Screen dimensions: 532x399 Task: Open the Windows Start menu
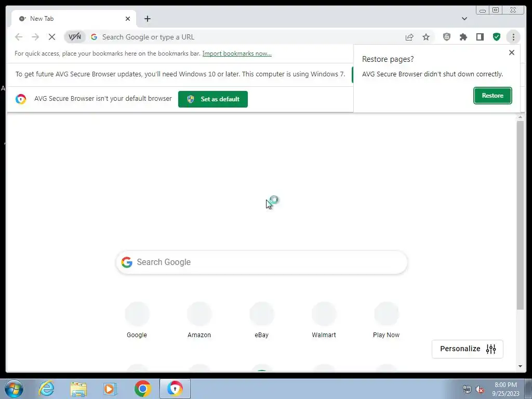(14, 389)
